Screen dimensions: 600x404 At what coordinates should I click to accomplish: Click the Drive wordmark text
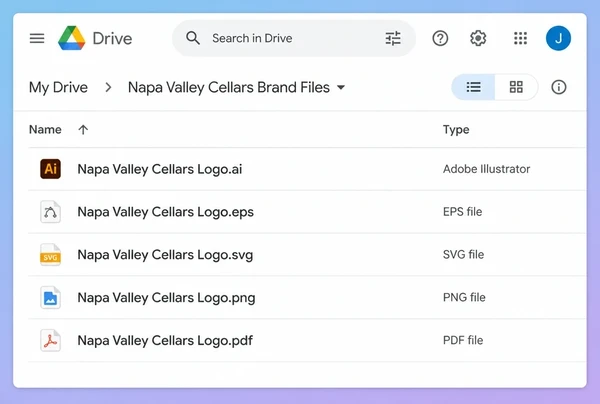[112, 38]
